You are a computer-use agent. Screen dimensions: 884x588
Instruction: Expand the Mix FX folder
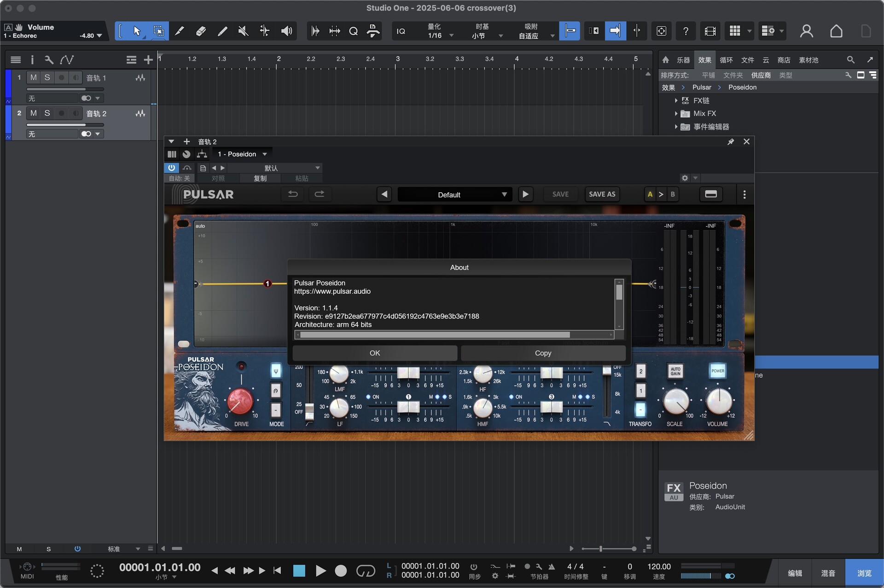tap(676, 113)
